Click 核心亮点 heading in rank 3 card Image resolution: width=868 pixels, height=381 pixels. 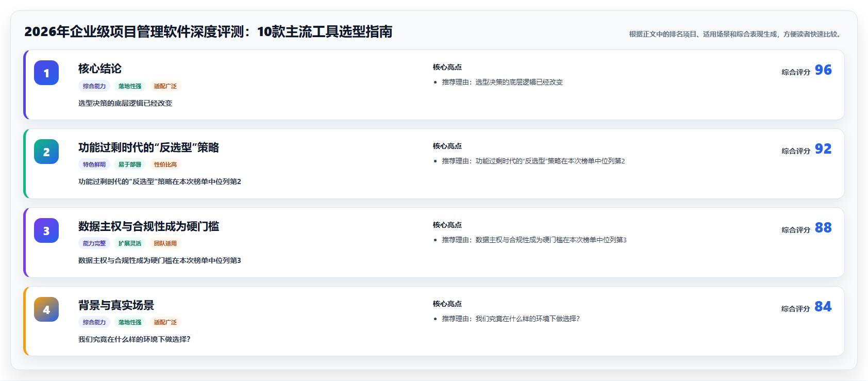(447, 225)
